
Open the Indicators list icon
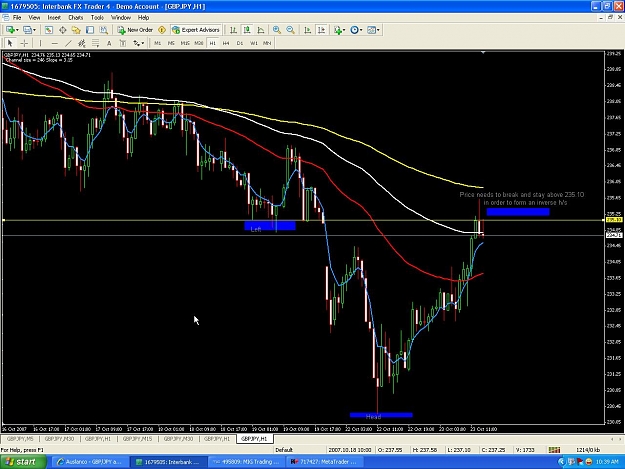pyautogui.click(x=338, y=30)
